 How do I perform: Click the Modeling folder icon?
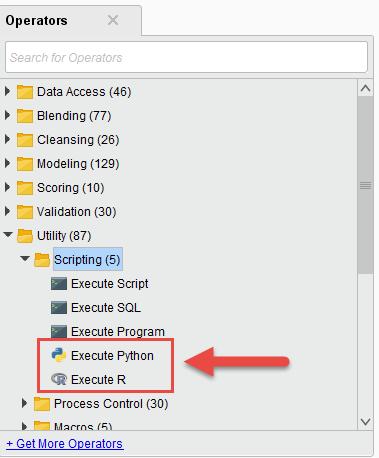point(25,164)
